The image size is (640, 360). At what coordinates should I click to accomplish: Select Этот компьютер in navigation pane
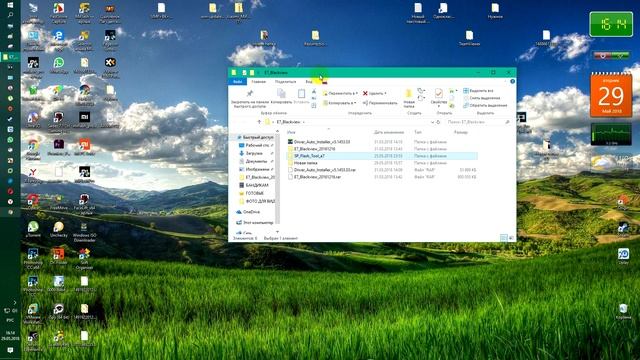tap(256, 222)
